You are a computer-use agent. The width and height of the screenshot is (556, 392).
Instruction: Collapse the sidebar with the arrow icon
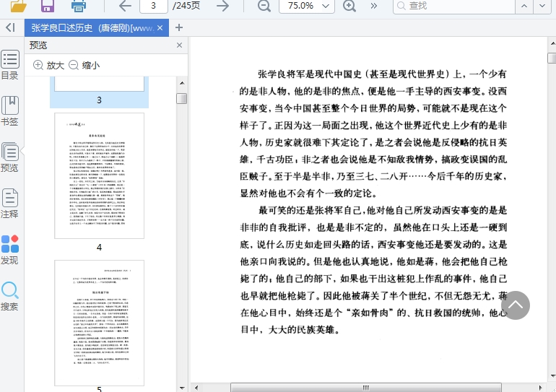(x=10, y=27)
